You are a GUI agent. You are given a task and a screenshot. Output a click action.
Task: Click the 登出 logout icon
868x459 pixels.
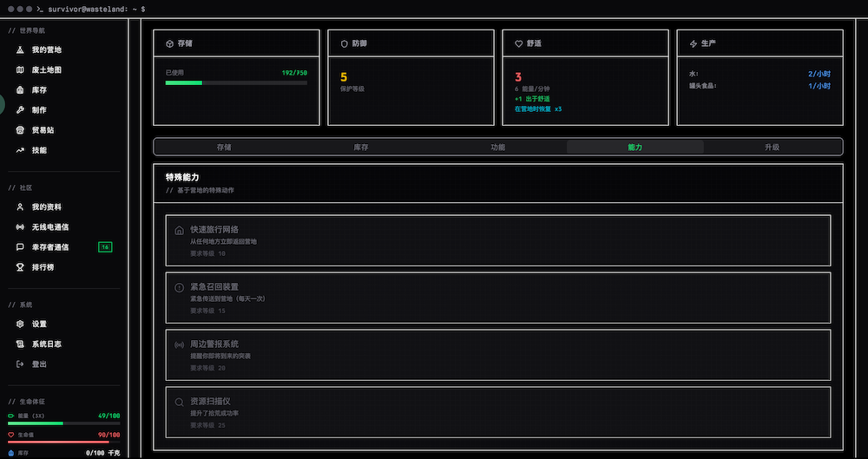(x=21, y=364)
